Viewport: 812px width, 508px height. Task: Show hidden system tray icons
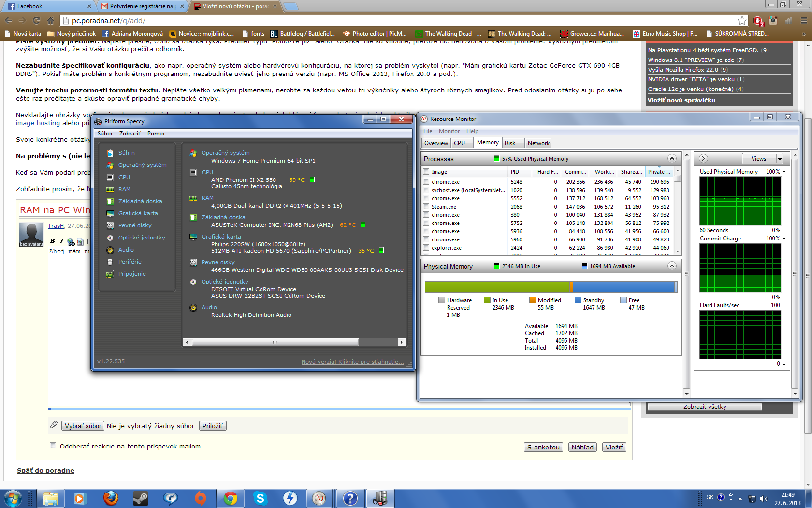(x=740, y=498)
